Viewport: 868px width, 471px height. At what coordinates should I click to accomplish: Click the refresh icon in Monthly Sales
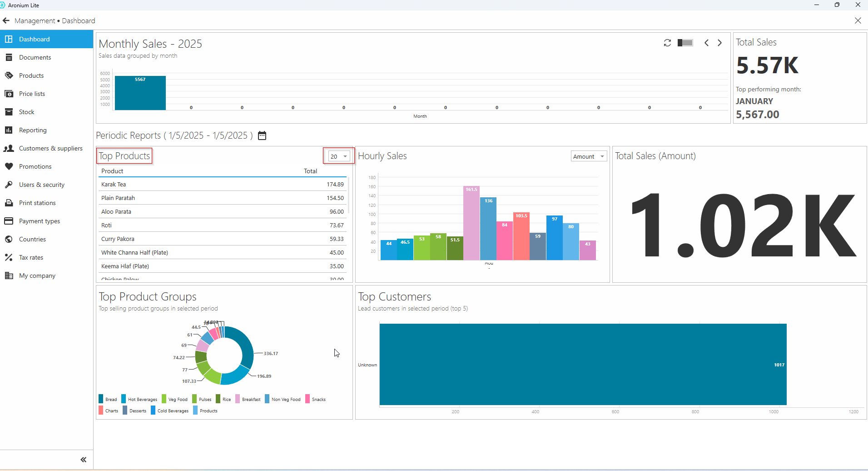coord(667,43)
